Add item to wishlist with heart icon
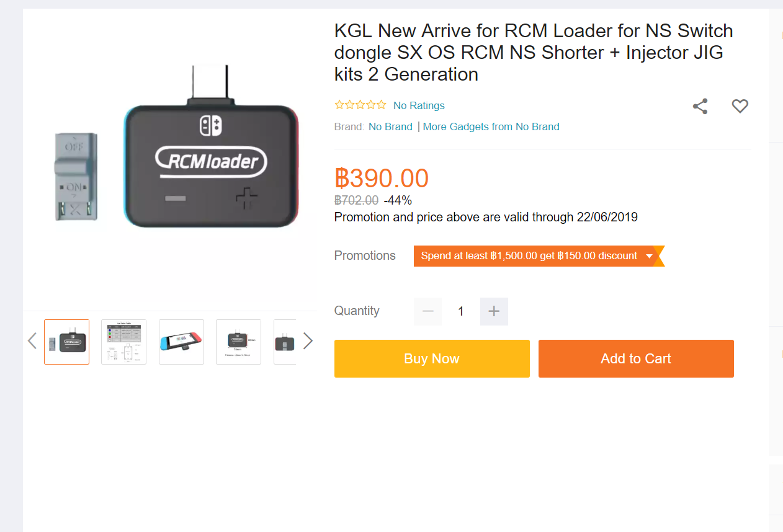 pyautogui.click(x=740, y=107)
